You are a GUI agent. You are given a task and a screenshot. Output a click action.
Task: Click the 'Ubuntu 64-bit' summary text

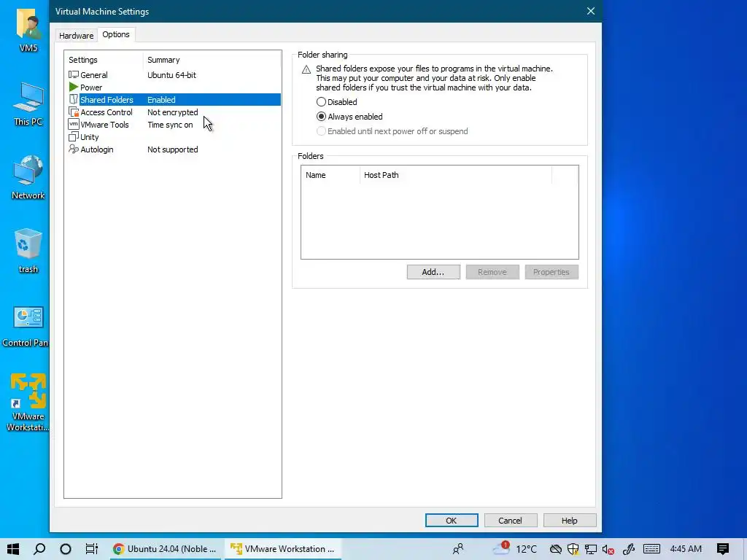click(x=171, y=75)
